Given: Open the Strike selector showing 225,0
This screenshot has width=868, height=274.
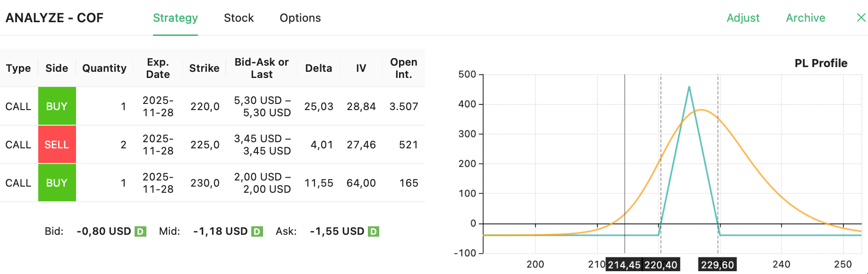Looking at the screenshot, I should point(204,145).
